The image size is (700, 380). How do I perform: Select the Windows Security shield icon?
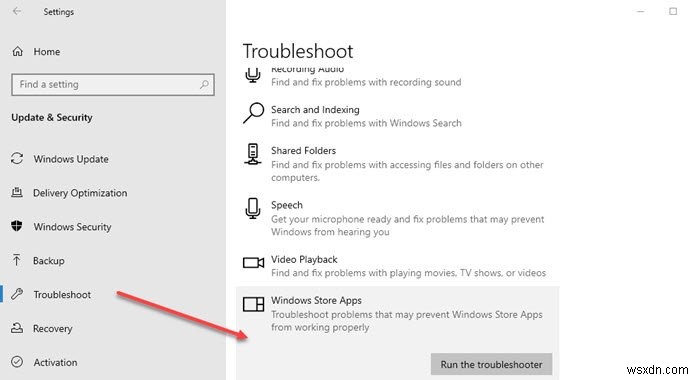click(x=17, y=226)
